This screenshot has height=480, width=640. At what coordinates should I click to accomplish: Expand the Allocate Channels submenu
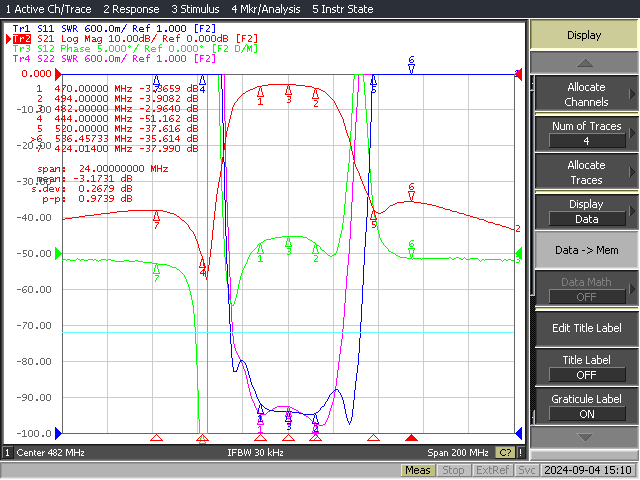click(x=587, y=94)
